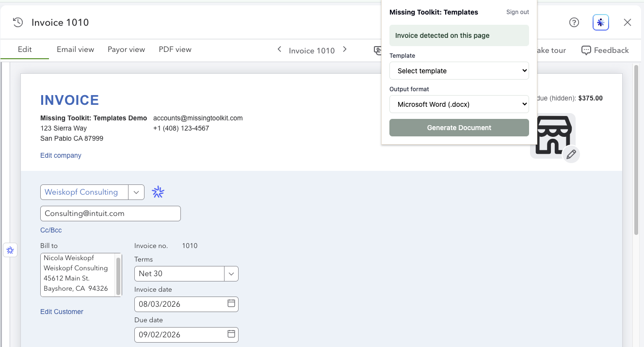Screen dimensions: 644x347
Task: Click the phone number +1 (408) 123-4567
Action: click(x=181, y=128)
